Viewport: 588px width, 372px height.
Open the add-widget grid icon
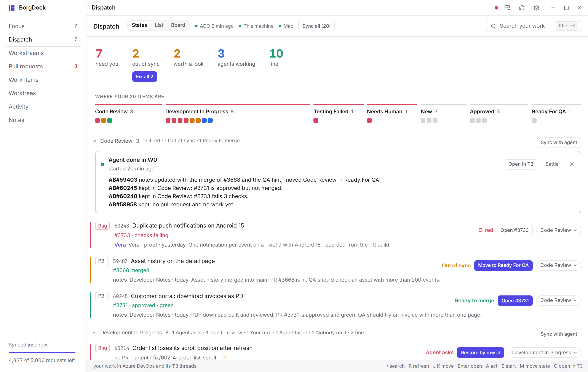(x=507, y=8)
